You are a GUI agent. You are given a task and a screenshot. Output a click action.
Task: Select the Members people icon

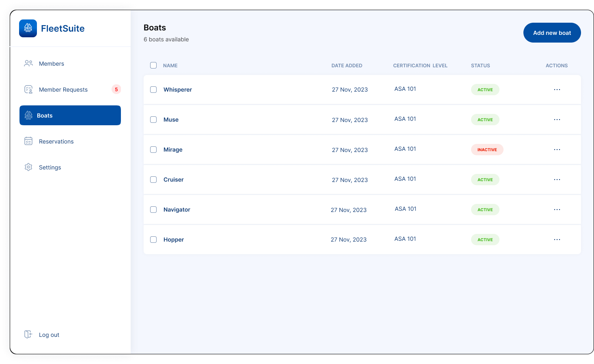(28, 63)
